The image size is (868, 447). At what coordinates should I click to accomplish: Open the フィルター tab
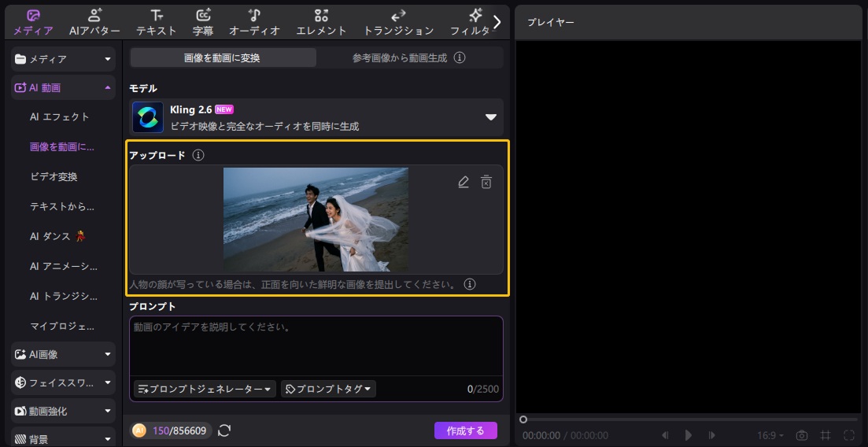(x=471, y=23)
